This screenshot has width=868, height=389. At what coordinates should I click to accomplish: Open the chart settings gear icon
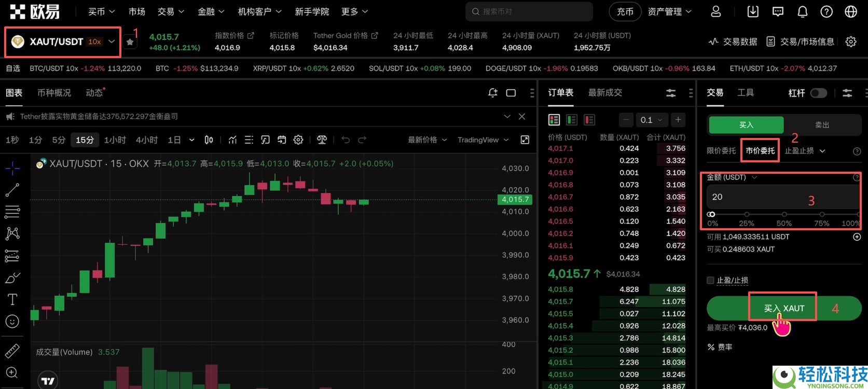point(298,140)
